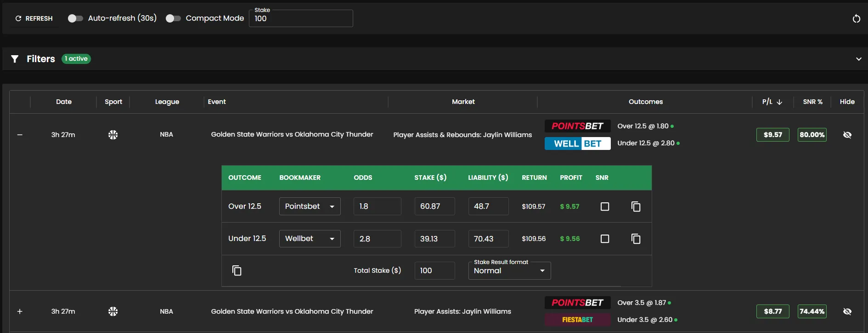Click 'Under 3.5 @ 2.60' outcome text
Viewport: 868px width, 333px height.
point(645,320)
